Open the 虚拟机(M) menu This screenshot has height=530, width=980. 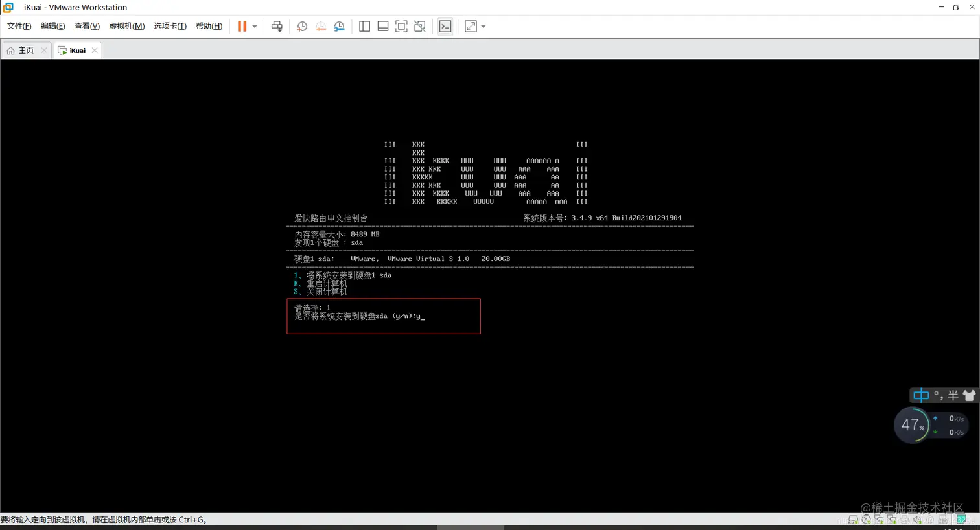tap(126, 27)
